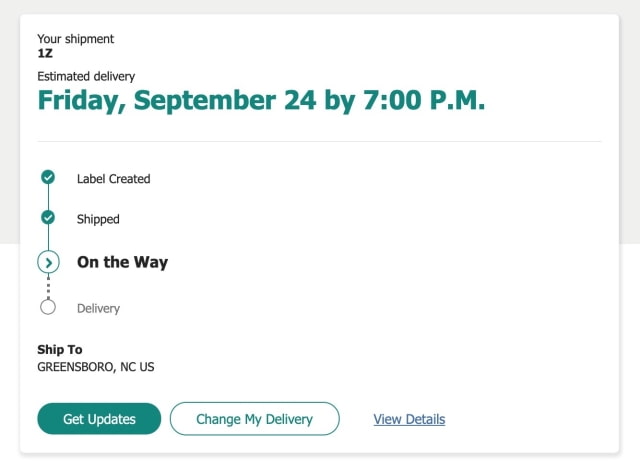Click the Estimated delivery label
640x469 pixels.
pos(86,76)
